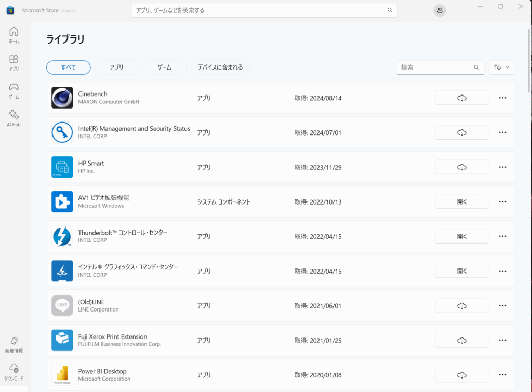Open more options for (Old)LINE

click(502, 306)
